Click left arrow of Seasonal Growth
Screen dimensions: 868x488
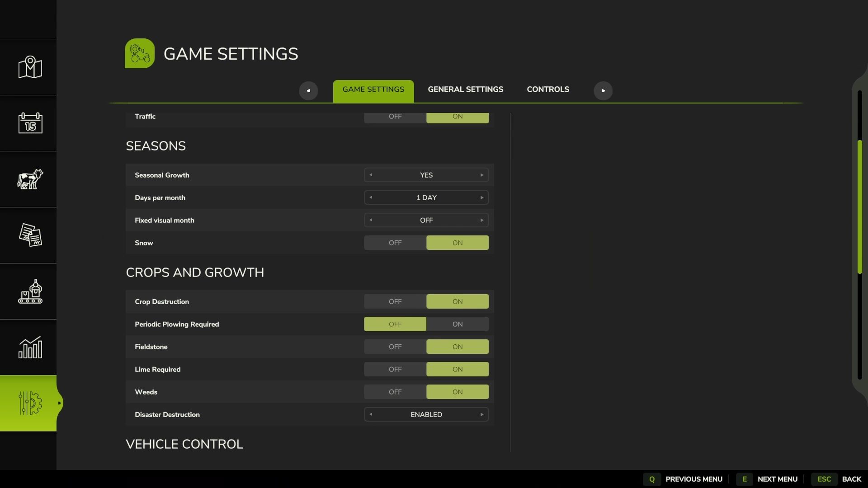371,175
